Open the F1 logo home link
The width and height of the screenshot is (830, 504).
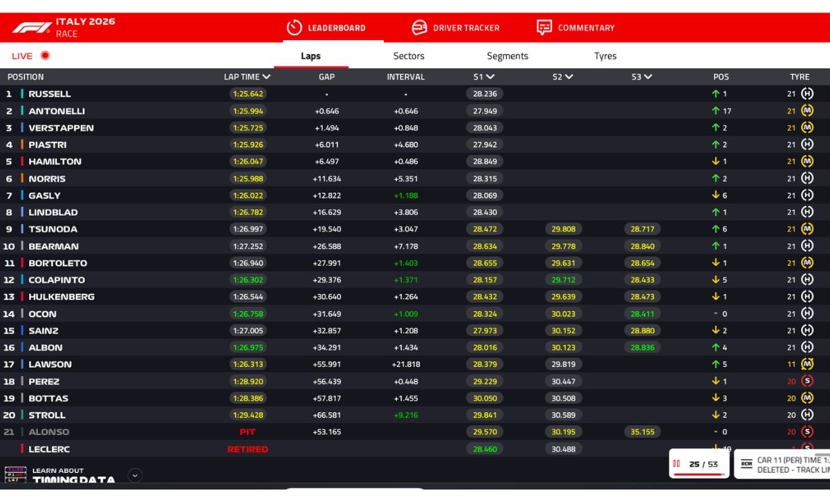pos(32,28)
